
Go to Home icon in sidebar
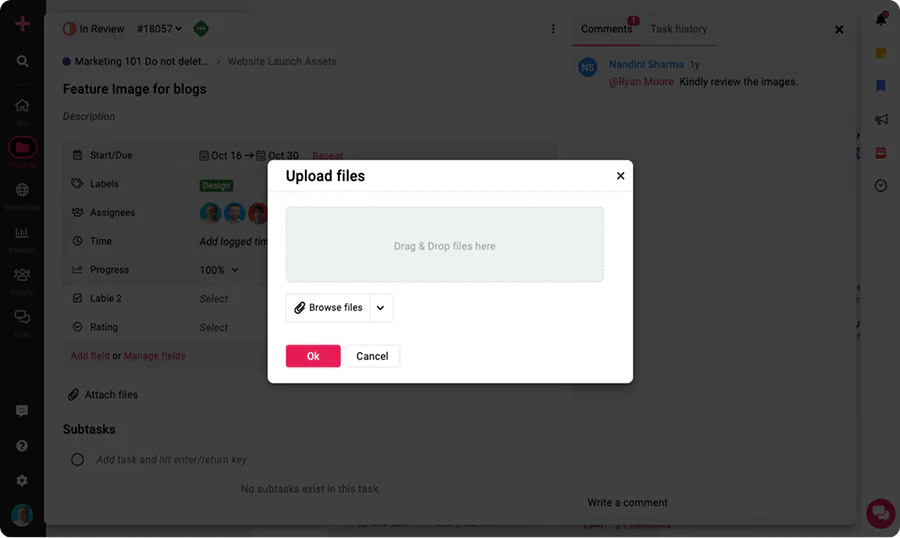point(22,105)
